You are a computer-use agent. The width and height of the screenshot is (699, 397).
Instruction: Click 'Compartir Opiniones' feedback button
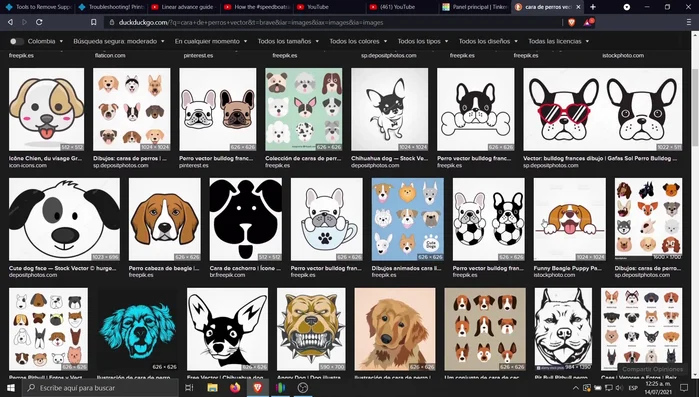point(652,369)
